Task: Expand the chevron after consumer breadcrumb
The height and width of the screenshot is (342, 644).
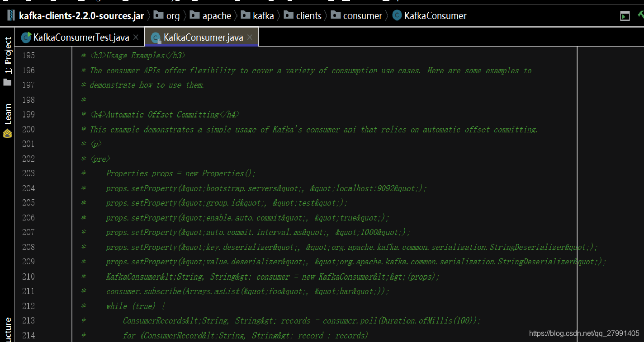Action: pos(387,15)
